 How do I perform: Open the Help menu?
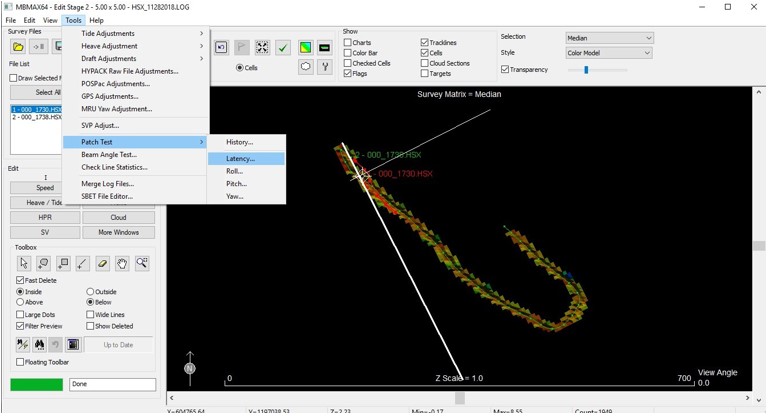tap(96, 20)
